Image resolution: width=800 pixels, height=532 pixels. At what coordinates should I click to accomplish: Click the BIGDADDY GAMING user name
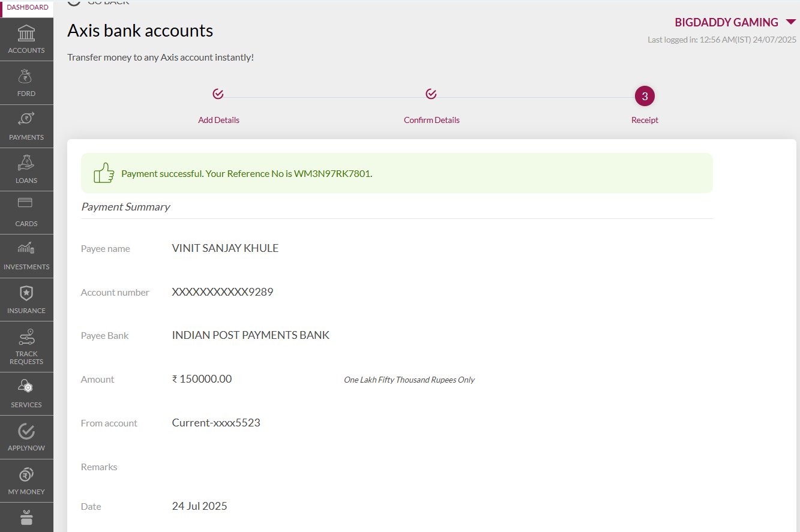point(726,22)
